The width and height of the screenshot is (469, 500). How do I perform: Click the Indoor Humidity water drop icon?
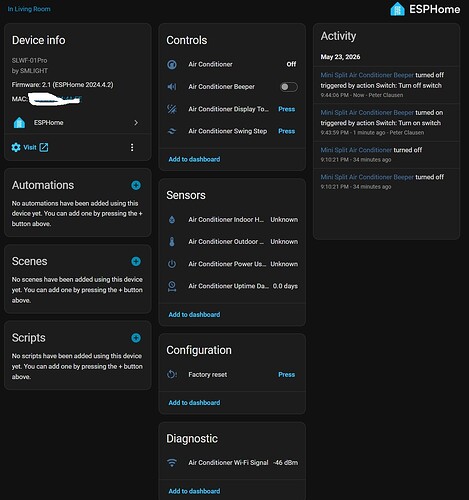[x=172, y=220]
